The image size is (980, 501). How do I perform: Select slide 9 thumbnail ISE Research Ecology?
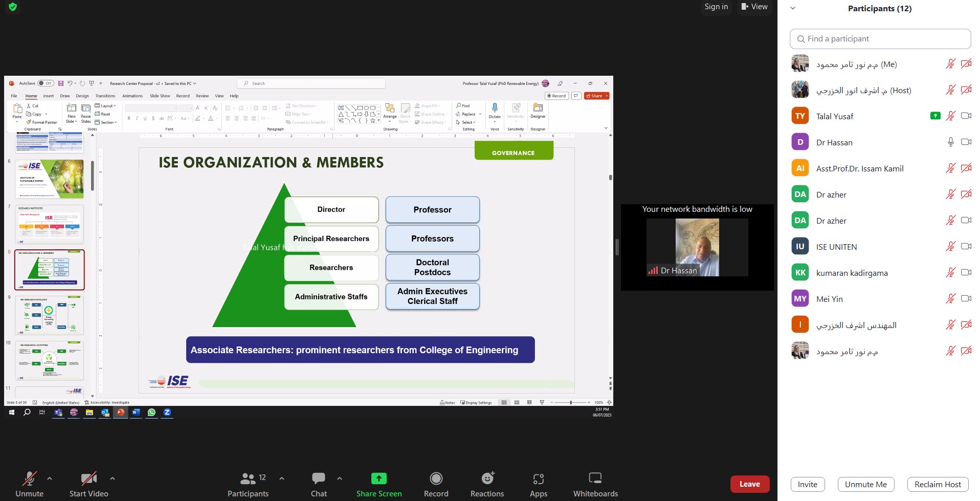pos(50,316)
